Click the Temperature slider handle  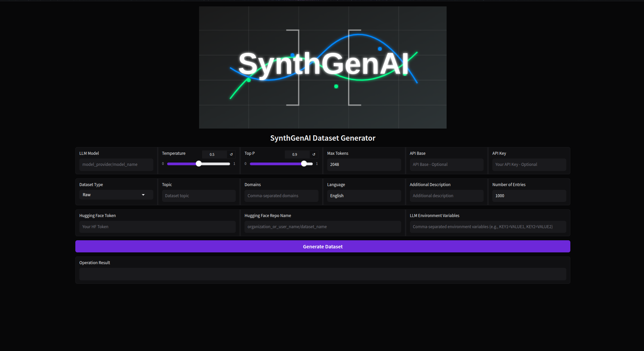[x=199, y=164]
